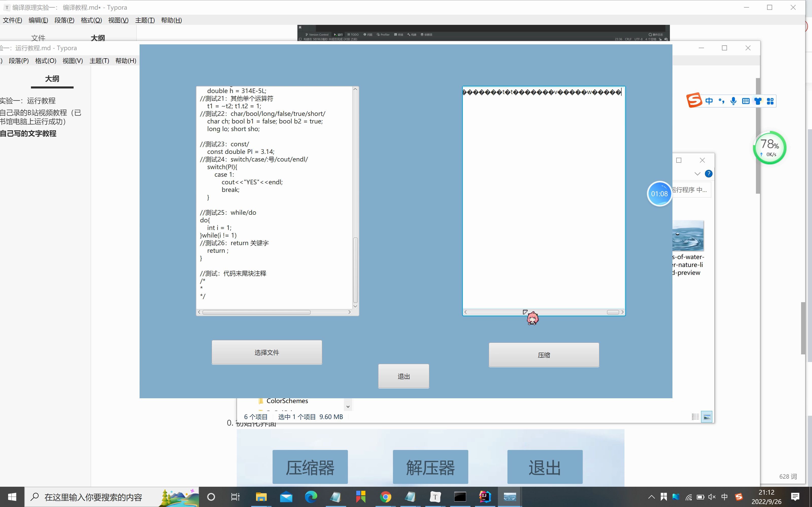Viewport: 812px width, 507px height.
Task: Toggle Sogou Chinese/English input mode
Action: point(709,101)
